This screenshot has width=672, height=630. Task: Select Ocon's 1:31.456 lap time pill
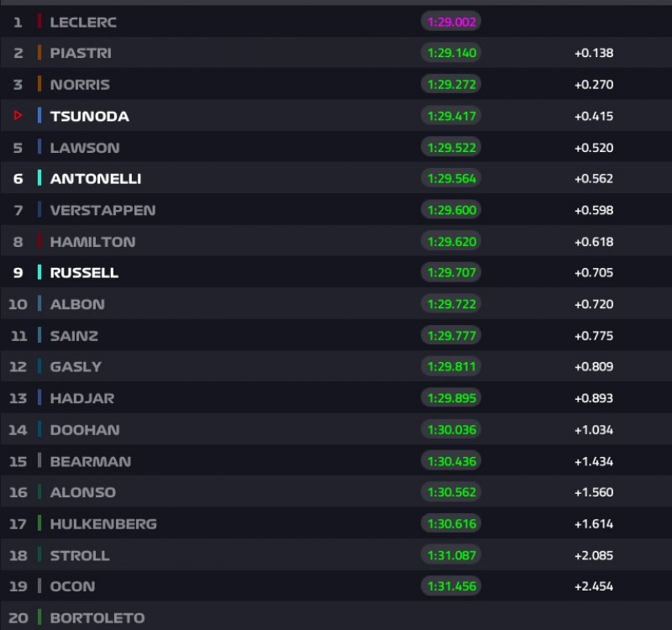450,586
